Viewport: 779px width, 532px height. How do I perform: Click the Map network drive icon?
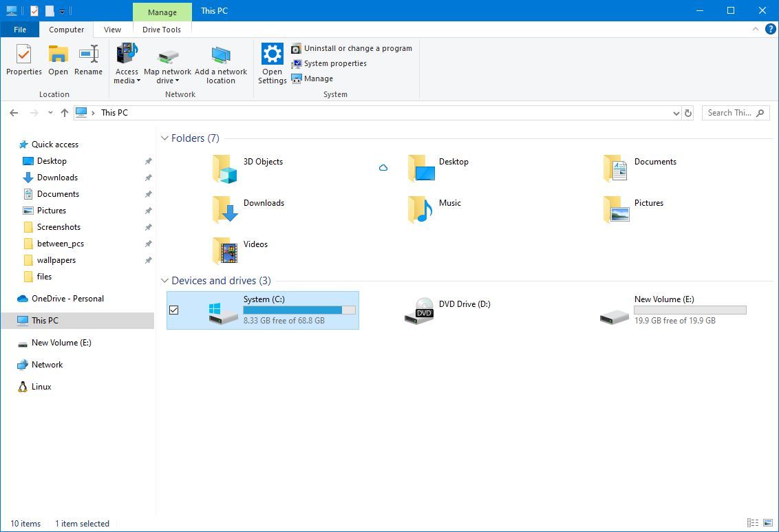click(x=167, y=56)
